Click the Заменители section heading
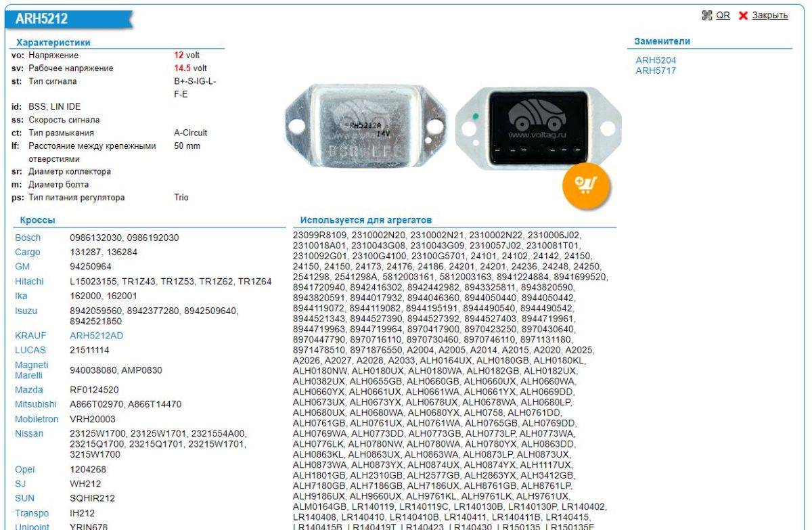This screenshot has height=530, width=812. 661,41
